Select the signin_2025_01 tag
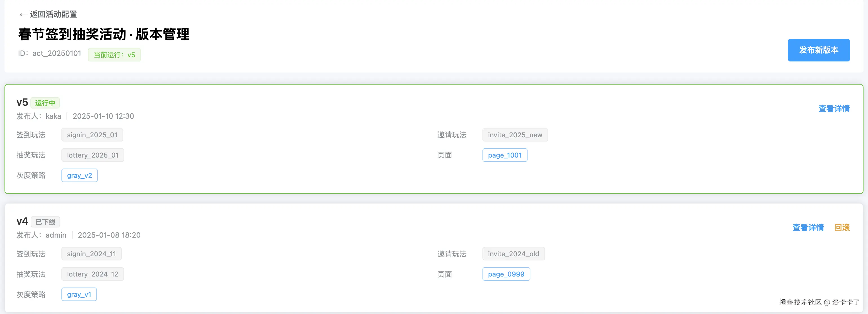Screen dimensions: 868x314 pyautogui.click(x=92, y=135)
